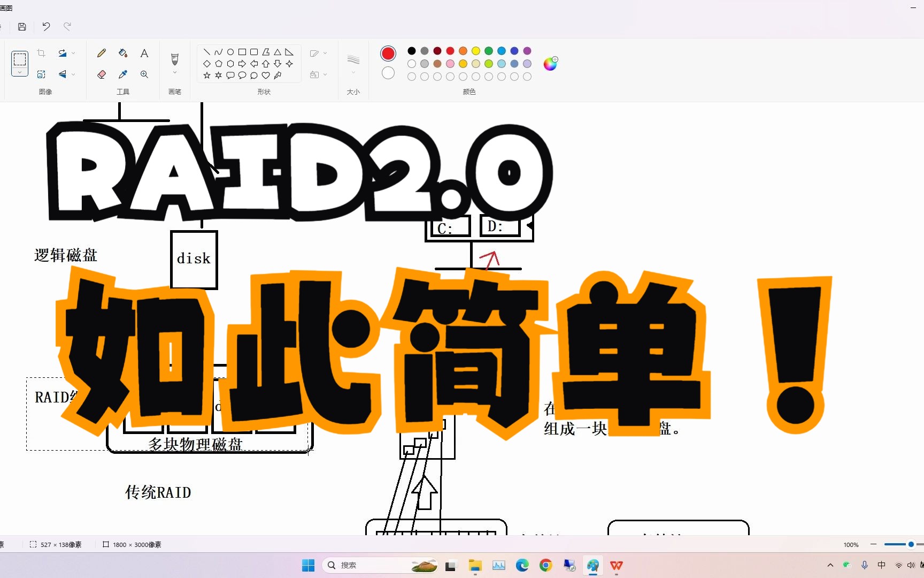Click the Rotate image icon

pyautogui.click(x=63, y=53)
